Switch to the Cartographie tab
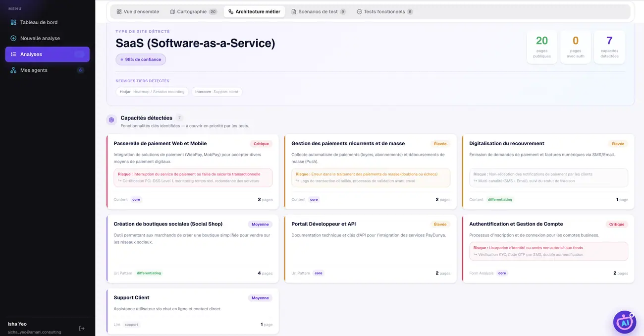The width and height of the screenshot is (644, 336). point(193,11)
